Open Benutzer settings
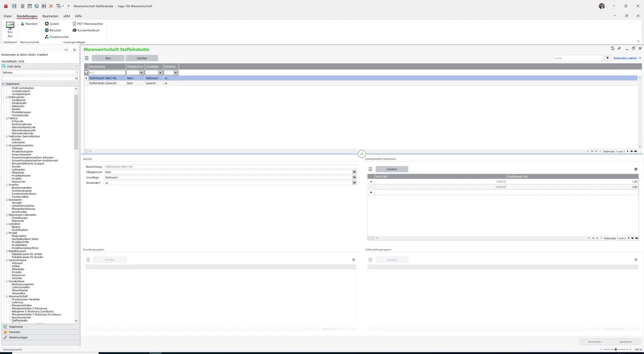Viewport: 644px width, 354px height. tap(53, 30)
